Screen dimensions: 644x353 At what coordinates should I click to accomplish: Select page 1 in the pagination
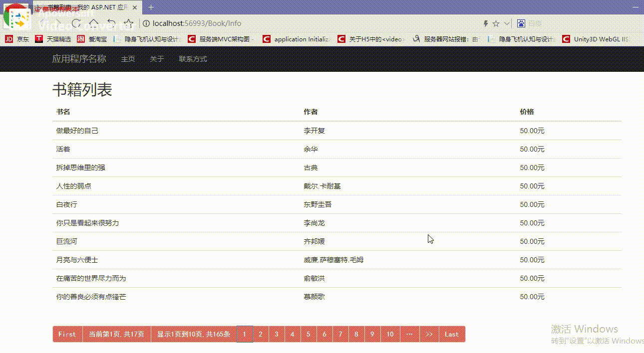[x=245, y=334]
